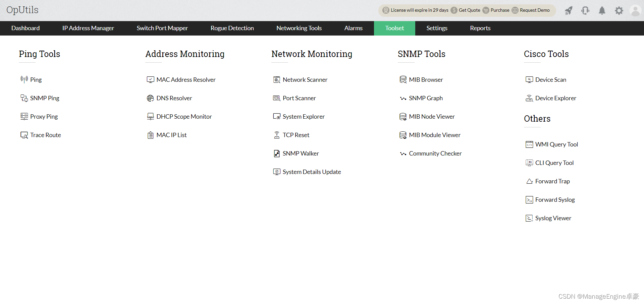The width and height of the screenshot is (644, 303).
Task: Open the user profile avatar
Action: pos(636,10)
